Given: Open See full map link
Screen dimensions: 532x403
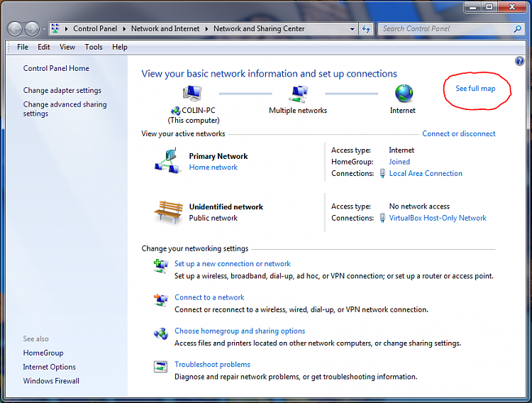Looking at the screenshot, I should pos(475,89).
